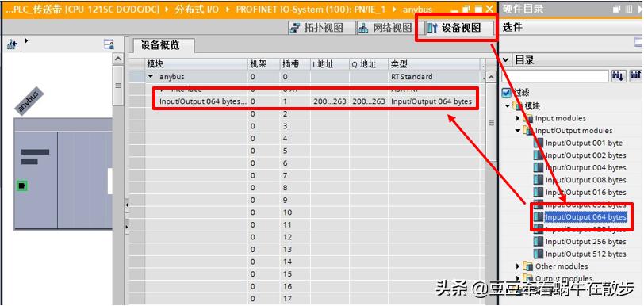
Task: Expand the Other modules tree node
Action: click(519, 266)
